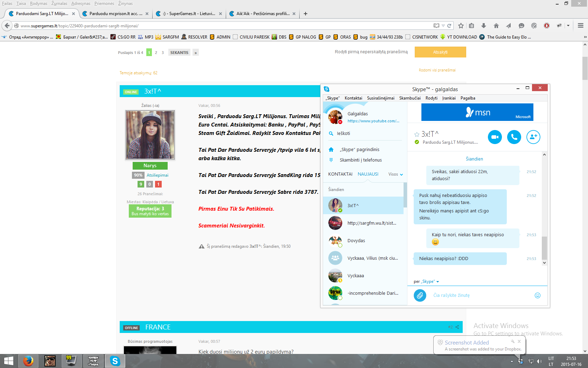Open a new browser tab
588x368 pixels.
(306, 14)
